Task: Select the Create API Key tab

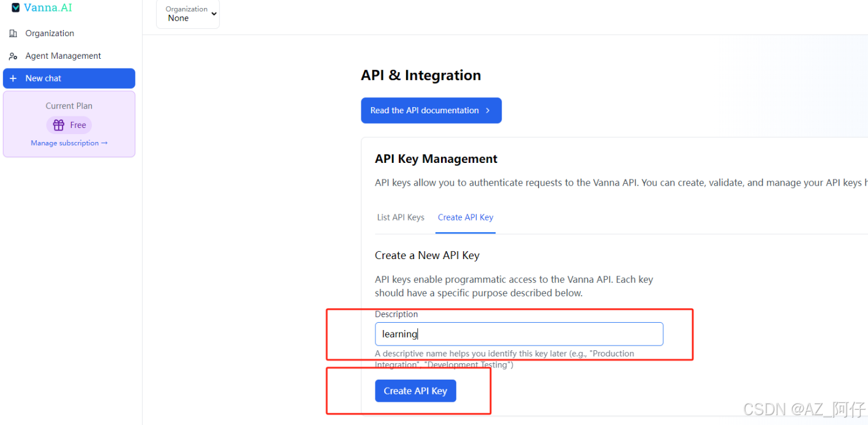Action: (466, 217)
